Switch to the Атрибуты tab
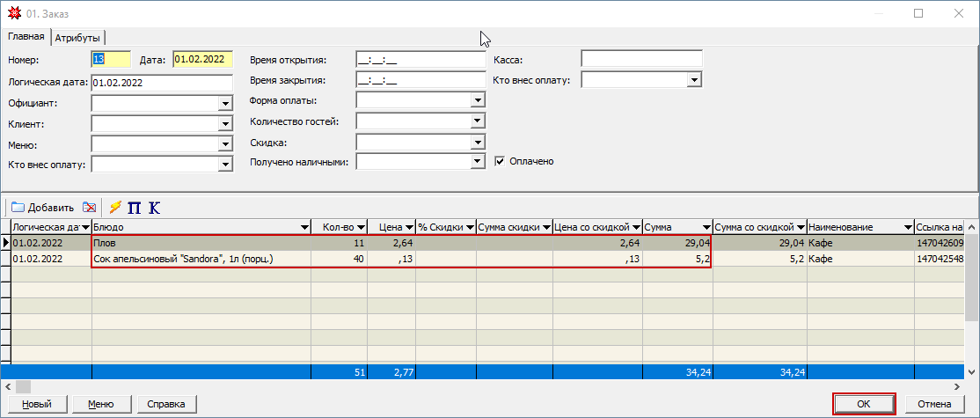980x418 pixels. coord(77,37)
